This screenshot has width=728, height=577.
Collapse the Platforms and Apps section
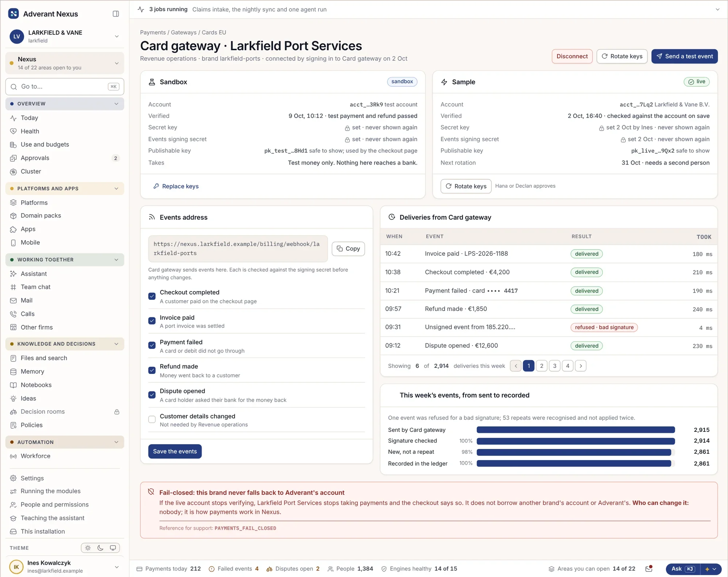point(65,188)
